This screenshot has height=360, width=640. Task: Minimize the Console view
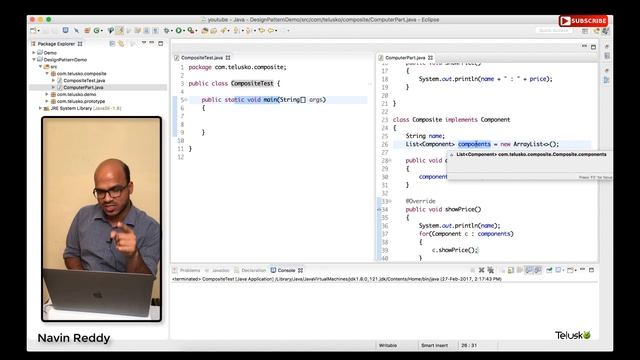[582, 269]
